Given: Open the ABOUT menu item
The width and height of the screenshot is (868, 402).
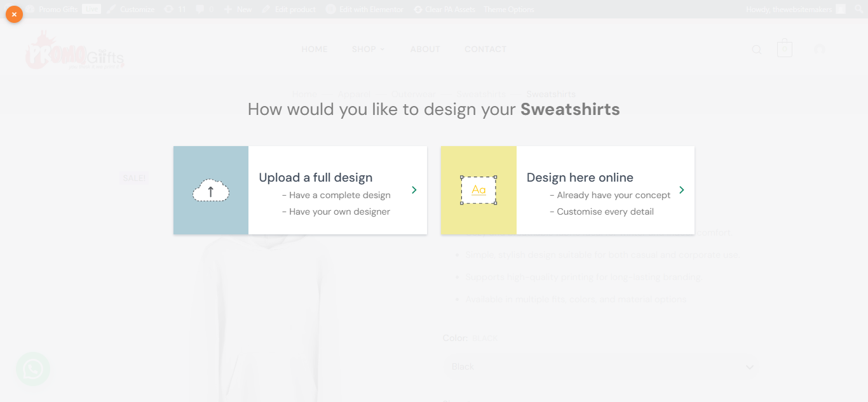Looking at the screenshot, I should click(425, 50).
